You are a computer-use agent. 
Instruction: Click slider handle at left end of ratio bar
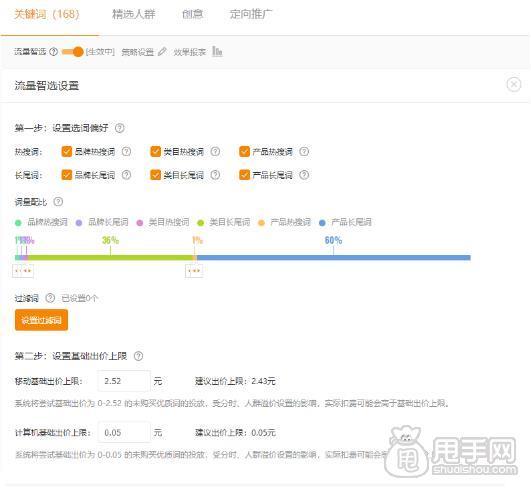[x=23, y=271]
